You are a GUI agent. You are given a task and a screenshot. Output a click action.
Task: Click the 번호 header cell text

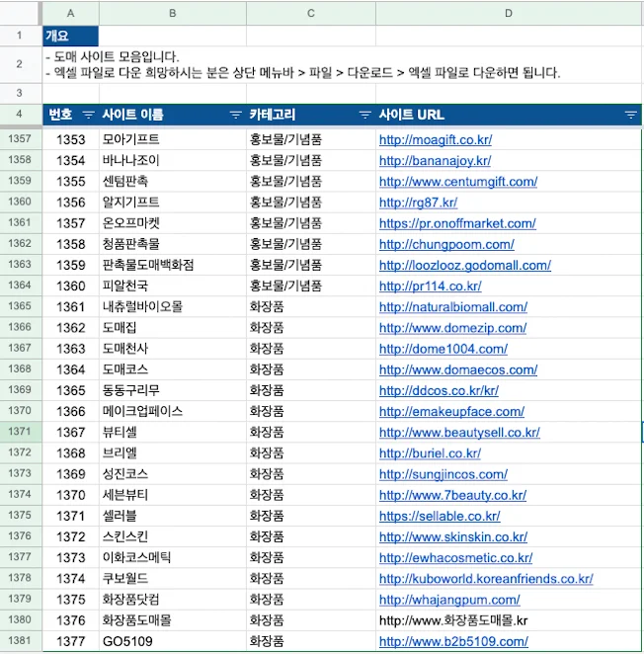click(60, 115)
